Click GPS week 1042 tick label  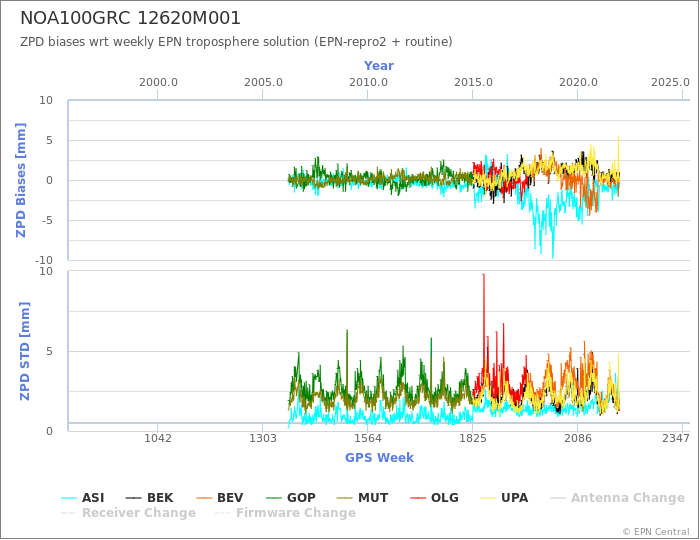(158, 438)
